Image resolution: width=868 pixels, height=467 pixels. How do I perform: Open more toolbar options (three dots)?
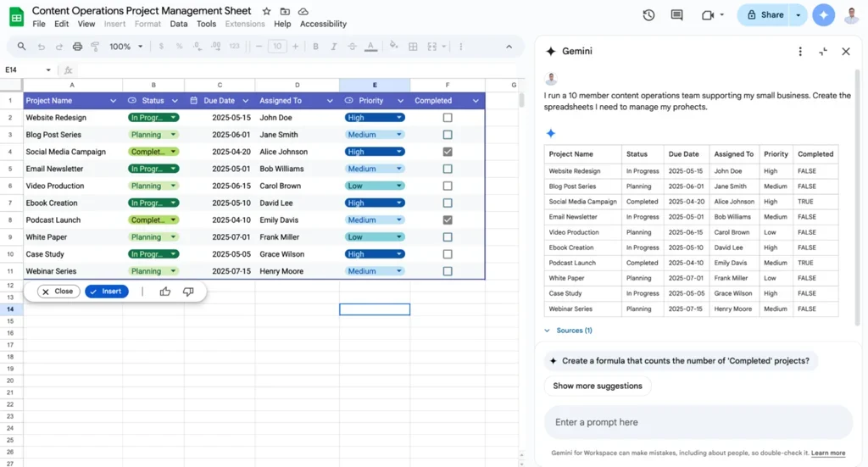click(x=460, y=47)
